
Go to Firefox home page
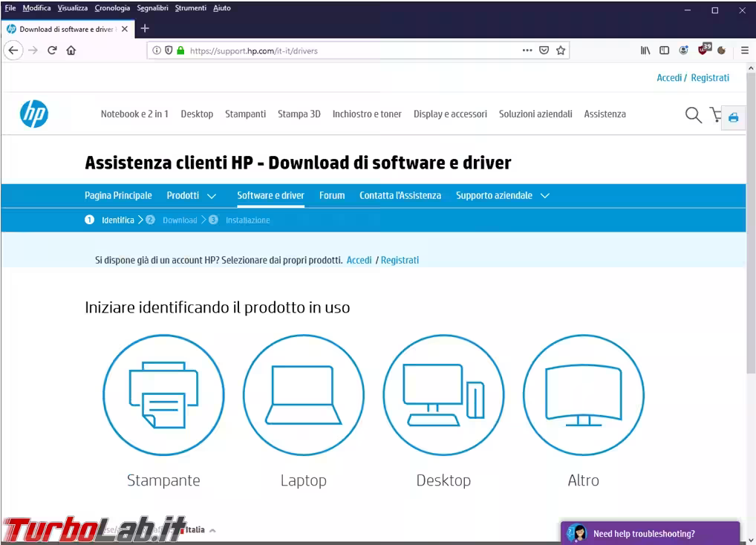pos(71,50)
